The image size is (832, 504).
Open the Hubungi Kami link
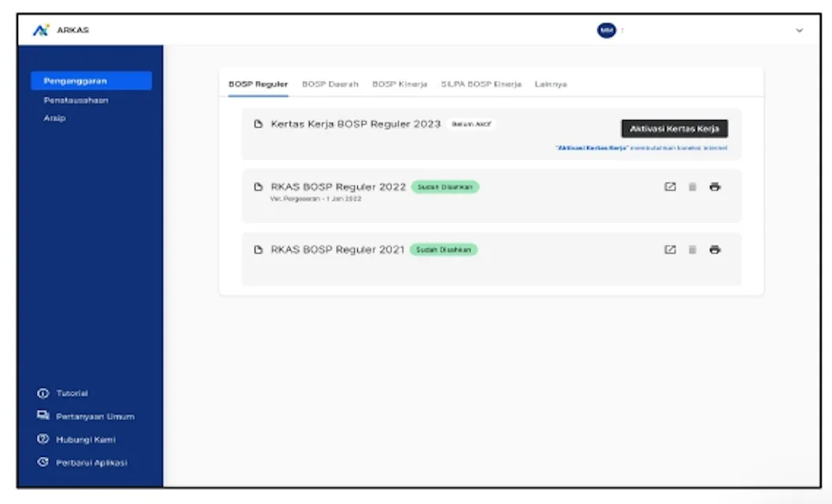pyautogui.click(x=86, y=440)
